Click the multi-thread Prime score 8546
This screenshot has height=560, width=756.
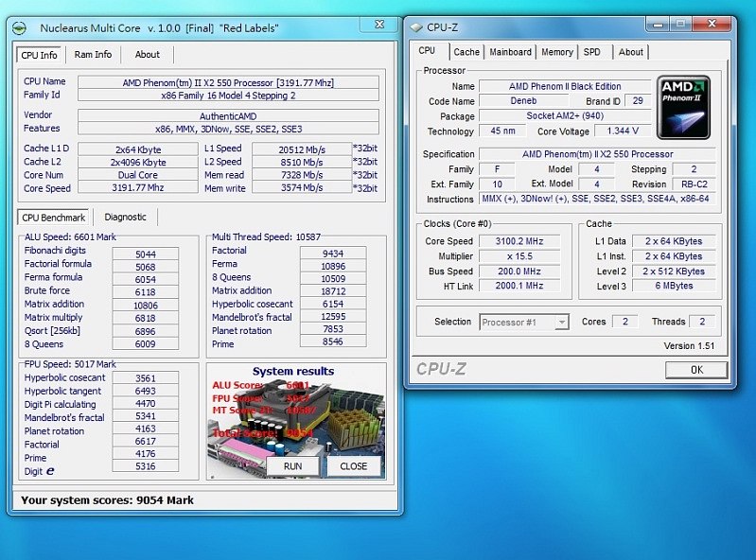(333, 341)
